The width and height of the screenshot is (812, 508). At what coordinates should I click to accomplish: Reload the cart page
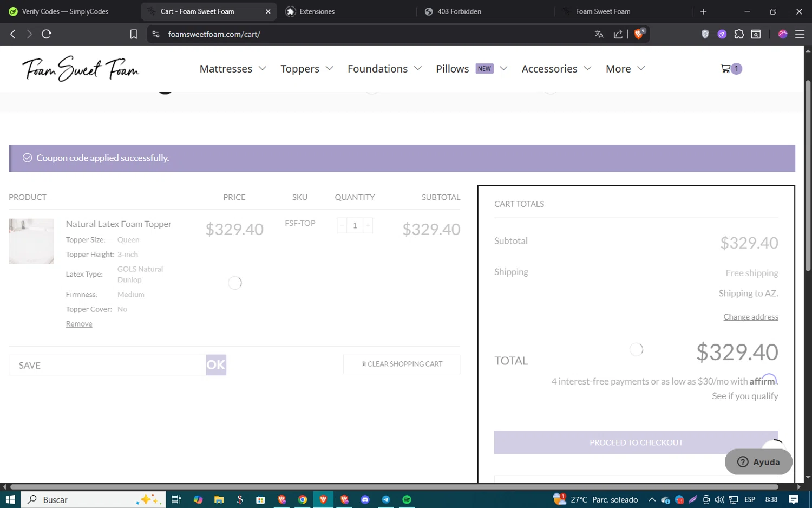point(47,34)
